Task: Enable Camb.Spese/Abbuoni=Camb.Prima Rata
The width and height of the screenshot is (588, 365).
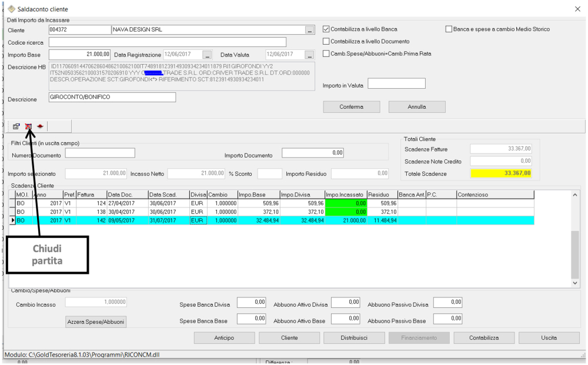Action: pyautogui.click(x=326, y=53)
